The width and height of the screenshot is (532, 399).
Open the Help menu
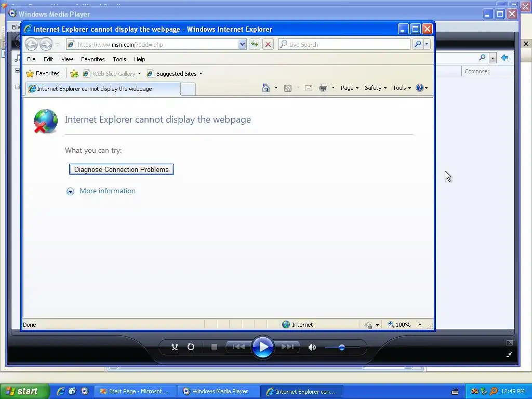[x=139, y=59]
